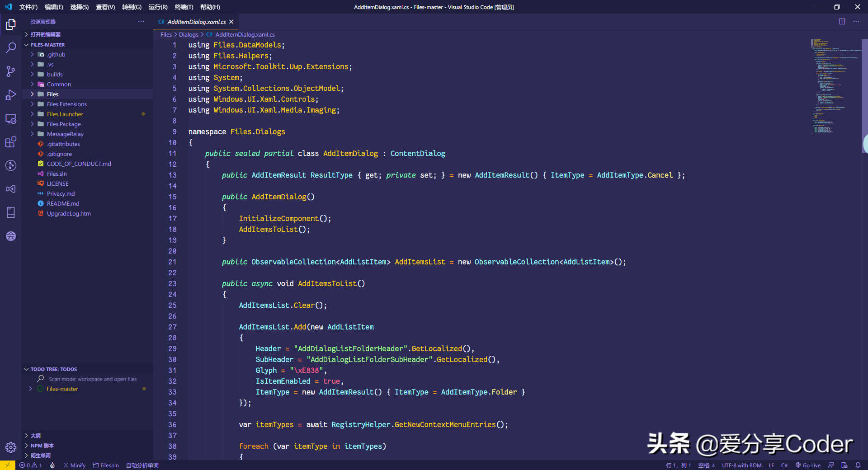Viewport: 868px width, 470px height.
Task: Open the notifications bell in status bar
Action: (x=858, y=465)
